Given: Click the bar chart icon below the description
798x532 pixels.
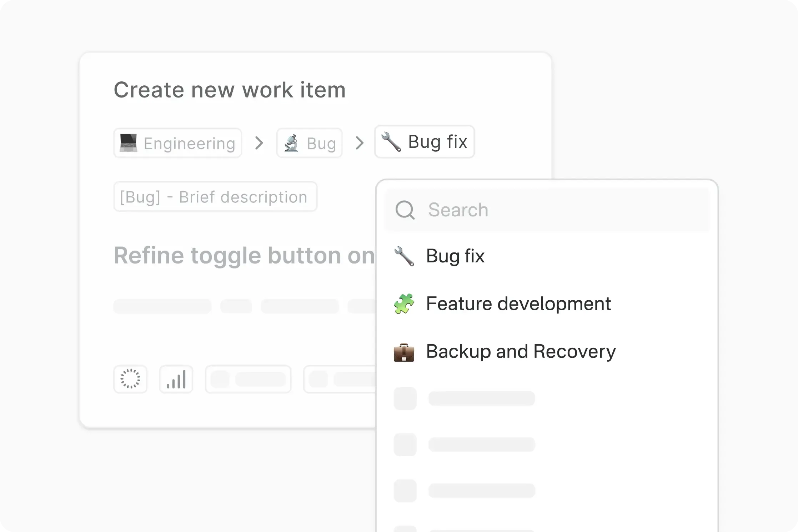Looking at the screenshot, I should click(176, 379).
